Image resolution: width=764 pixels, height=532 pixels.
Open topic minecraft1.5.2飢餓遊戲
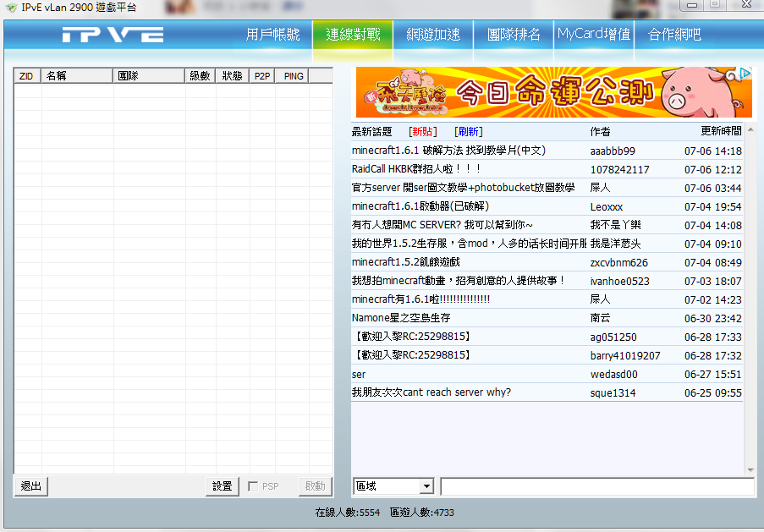tap(406, 262)
